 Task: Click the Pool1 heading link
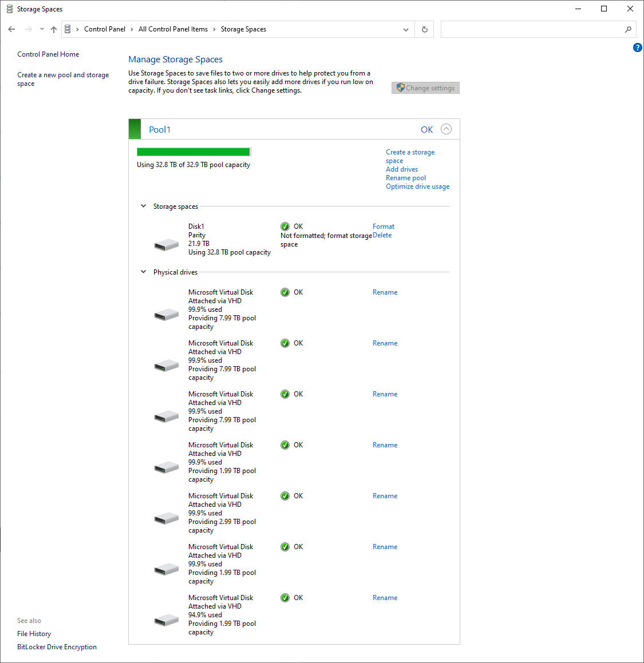click(160, 129)
